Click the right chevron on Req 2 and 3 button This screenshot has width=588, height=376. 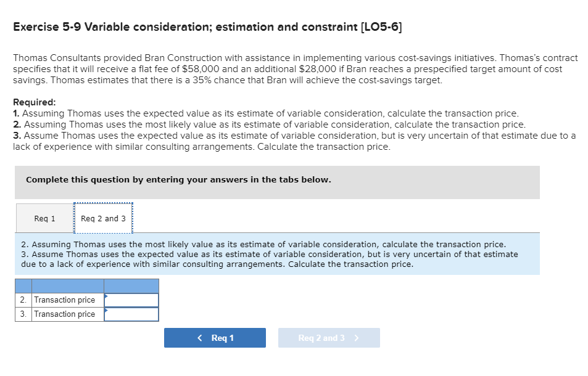355,337
